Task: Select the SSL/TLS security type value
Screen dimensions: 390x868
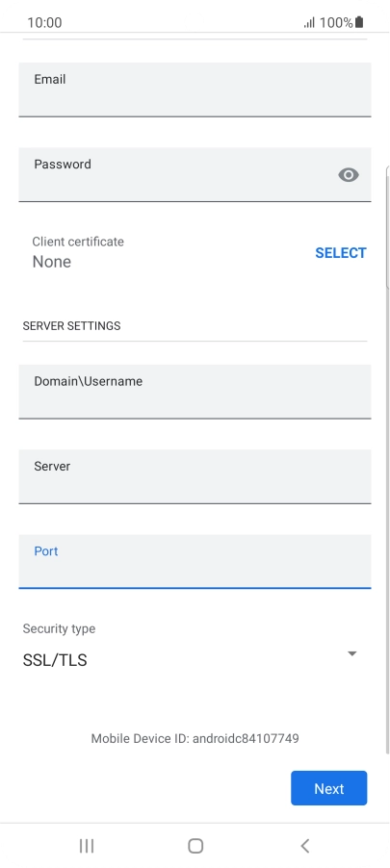Action: 55,660
